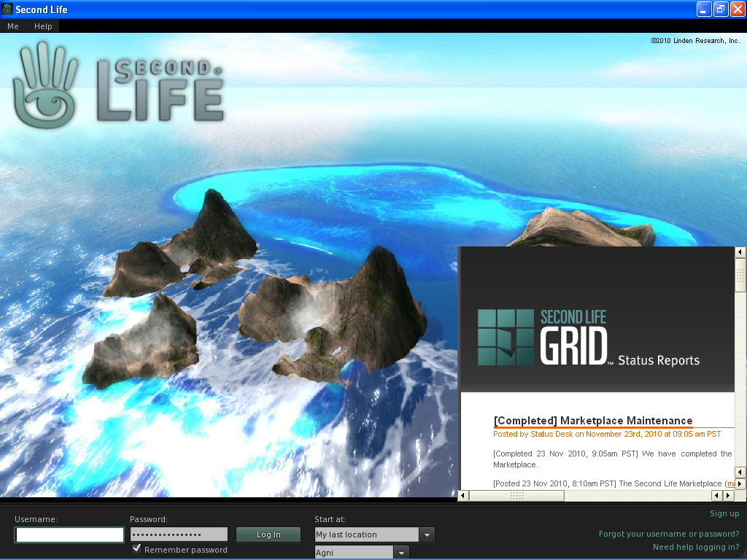Screen dimensions: 747x560
Task: Click the vertical scrollbar thumb in status panel
Action: coord(740,276)
